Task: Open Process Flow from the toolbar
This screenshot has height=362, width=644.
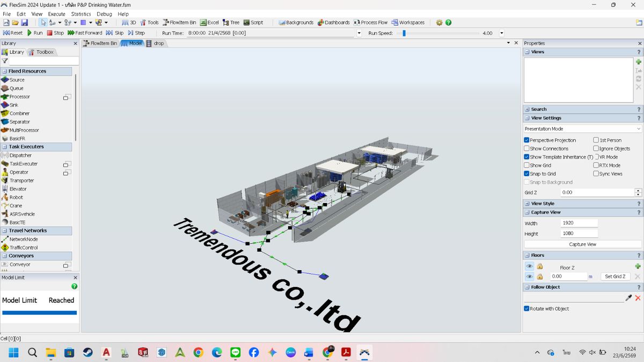Action: 370,23
